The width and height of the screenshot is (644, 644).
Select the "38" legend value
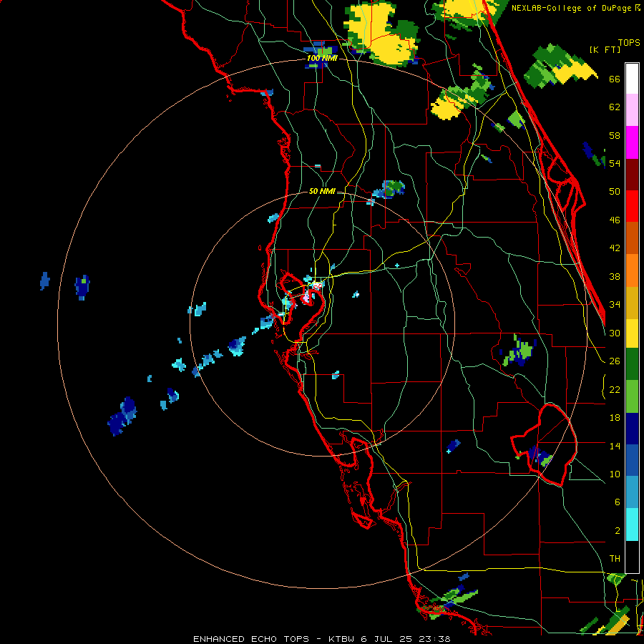point(615,277)
